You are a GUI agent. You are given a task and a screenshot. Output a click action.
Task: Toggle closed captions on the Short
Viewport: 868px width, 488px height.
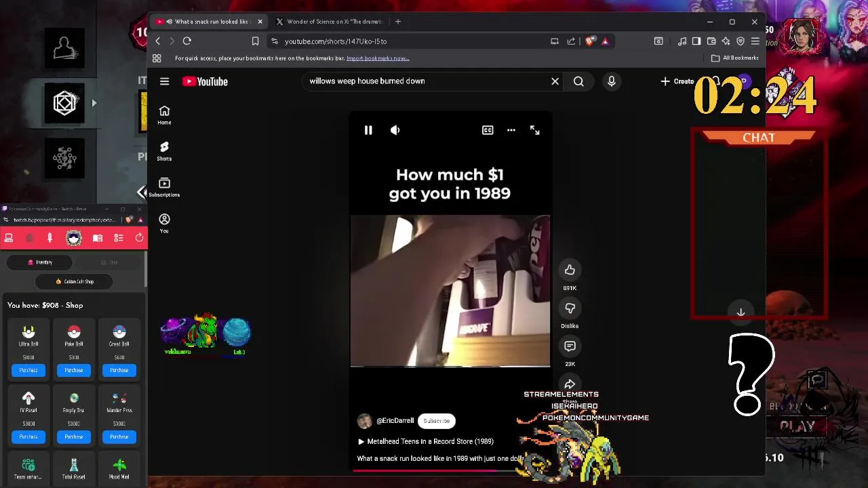[x=488, y=130]
